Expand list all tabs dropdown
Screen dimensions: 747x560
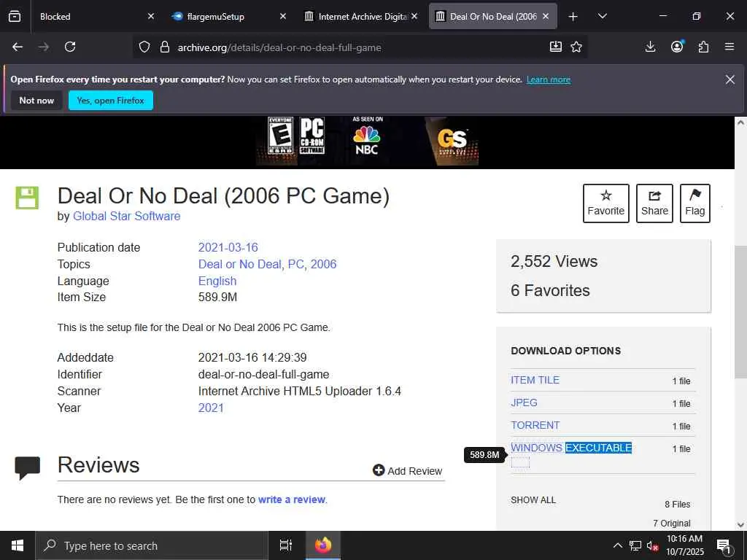(x=602, y=16)
